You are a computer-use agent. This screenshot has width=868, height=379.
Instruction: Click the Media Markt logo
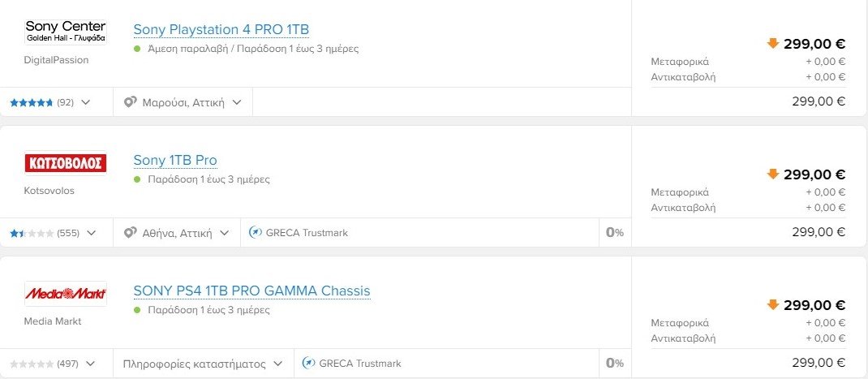(x=66, y=294)
